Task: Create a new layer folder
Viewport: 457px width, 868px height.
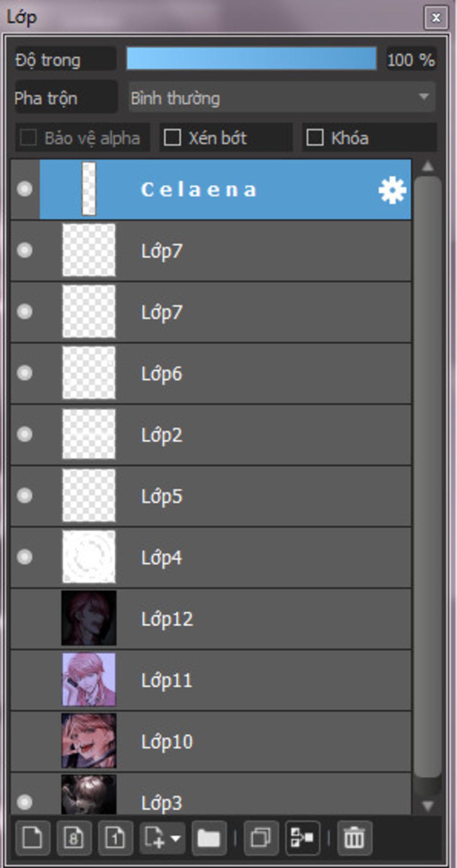Action: pos(209,838)
